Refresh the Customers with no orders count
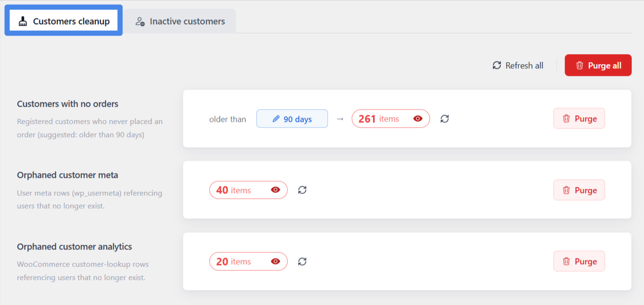 (x=445, y=119)
